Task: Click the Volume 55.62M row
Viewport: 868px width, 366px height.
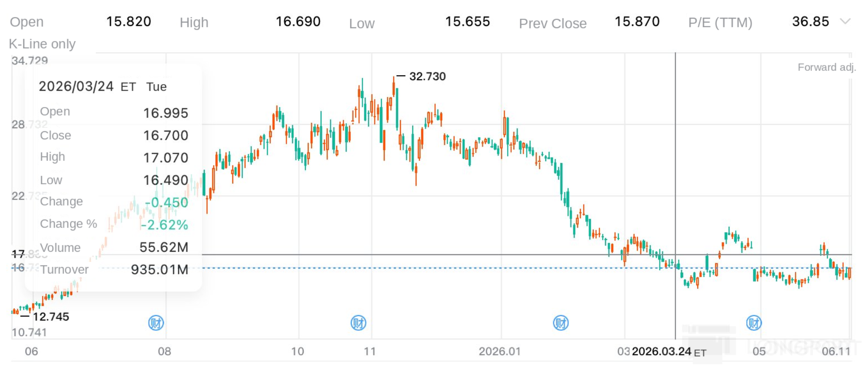Action: pyautogui.click(x=114, y=248)
